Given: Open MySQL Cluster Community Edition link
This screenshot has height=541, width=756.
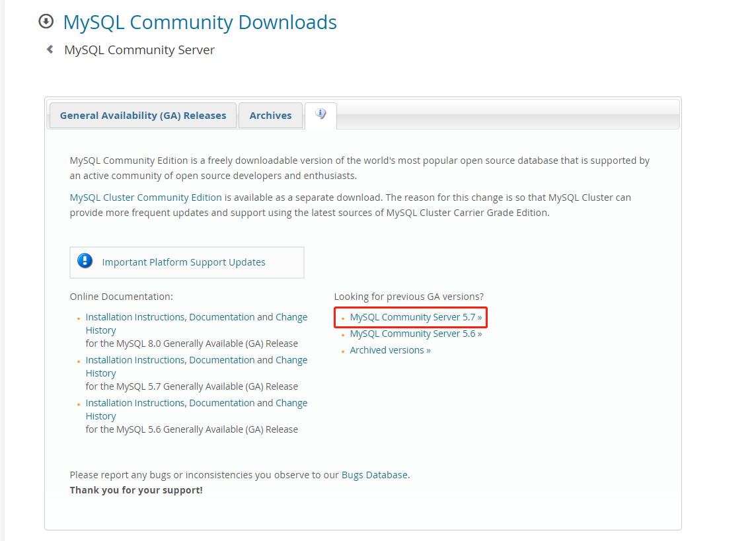Looking at the screenshot, I should point(145,198).
